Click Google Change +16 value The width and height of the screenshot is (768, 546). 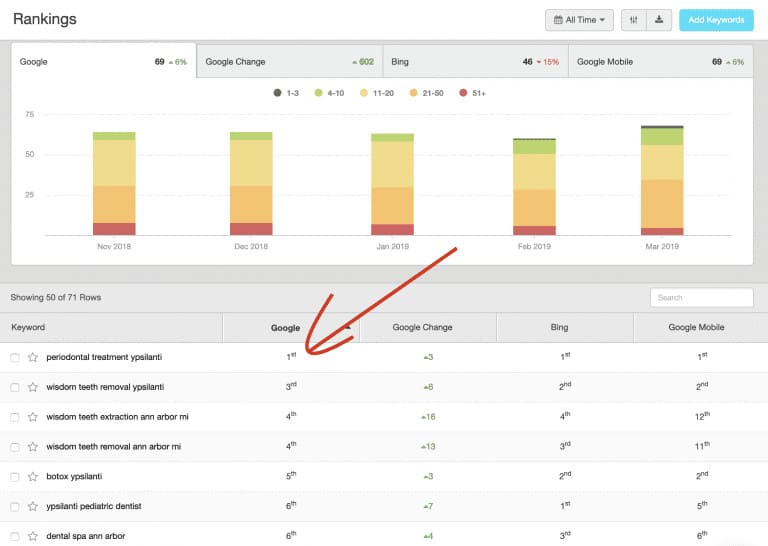click(x=428, y=417)
